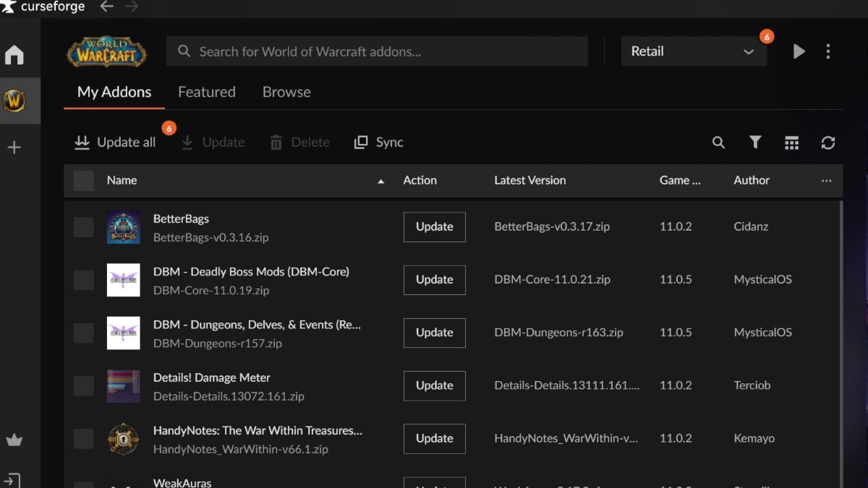The width and height of the screenshot is (868, 488).
Task: Check the DBM - Deadly Boss Mods row
Action: coord(83,280)
